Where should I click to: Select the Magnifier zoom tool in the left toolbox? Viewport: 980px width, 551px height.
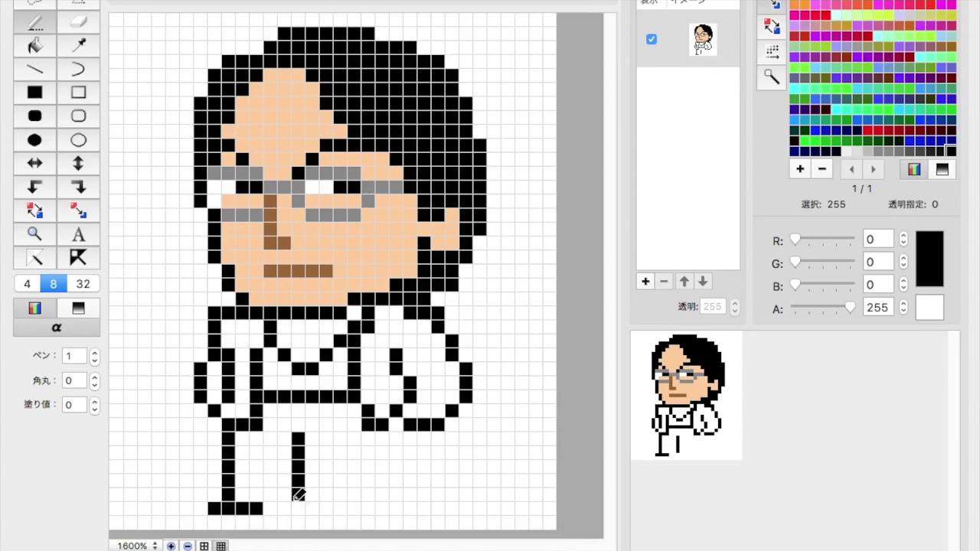pyautogui.click(x=34, y=234)
